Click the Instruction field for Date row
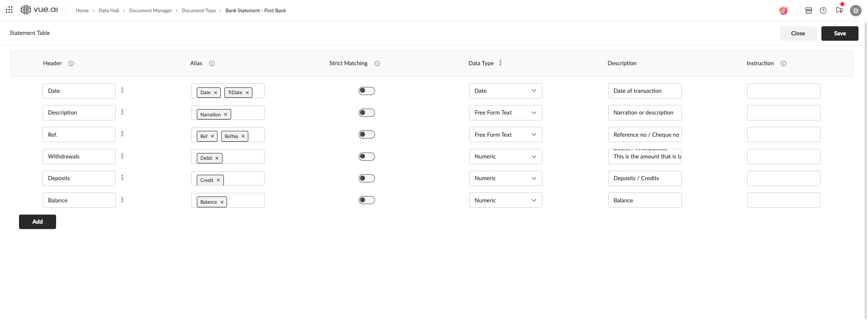The height and width of the screenshot is (335, 868). 783,91
